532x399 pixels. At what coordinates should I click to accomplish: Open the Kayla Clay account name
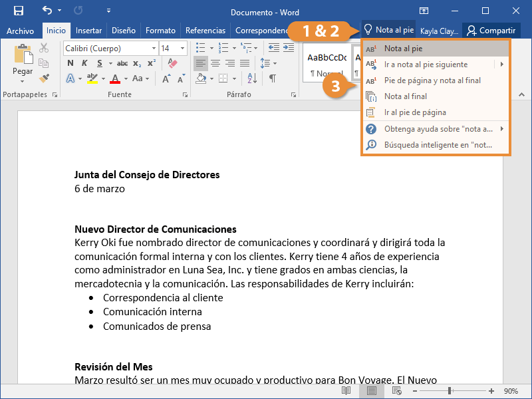coord(439,31)
